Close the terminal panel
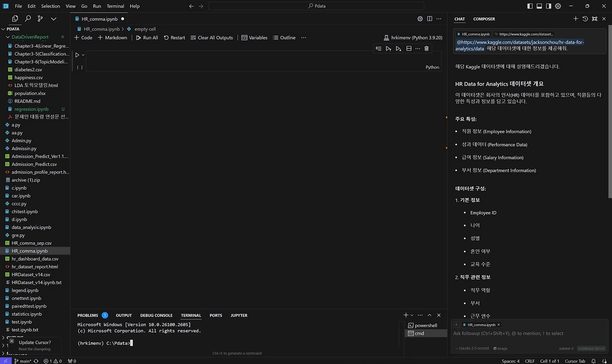Image resolution: width=612 pixels, height=364 pixels. 439,315
